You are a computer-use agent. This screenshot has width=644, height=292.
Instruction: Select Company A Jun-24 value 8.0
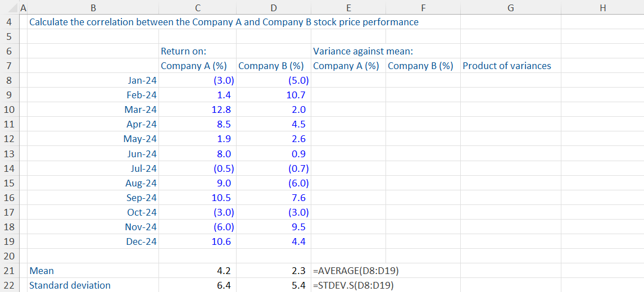pyautogui.click(x=198, y=154)
